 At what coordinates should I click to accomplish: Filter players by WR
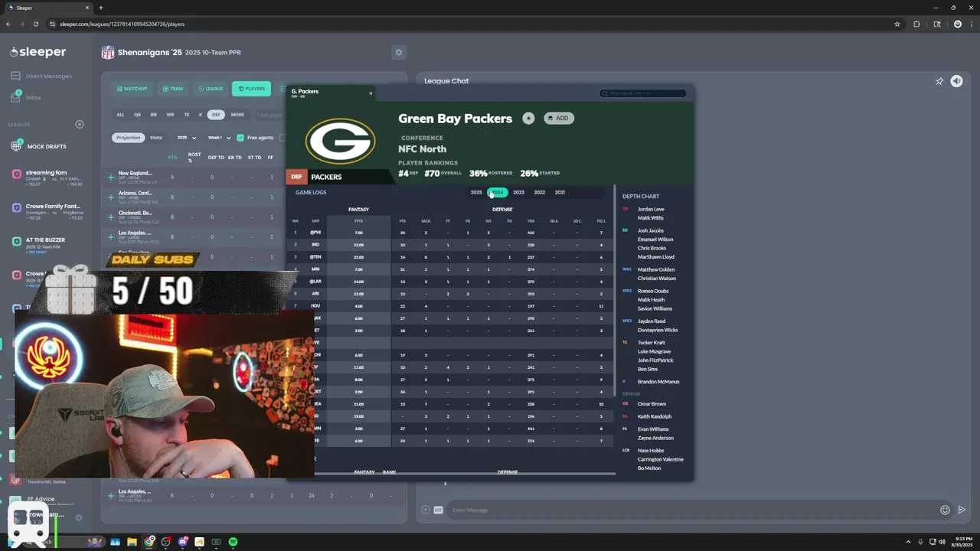170,115
